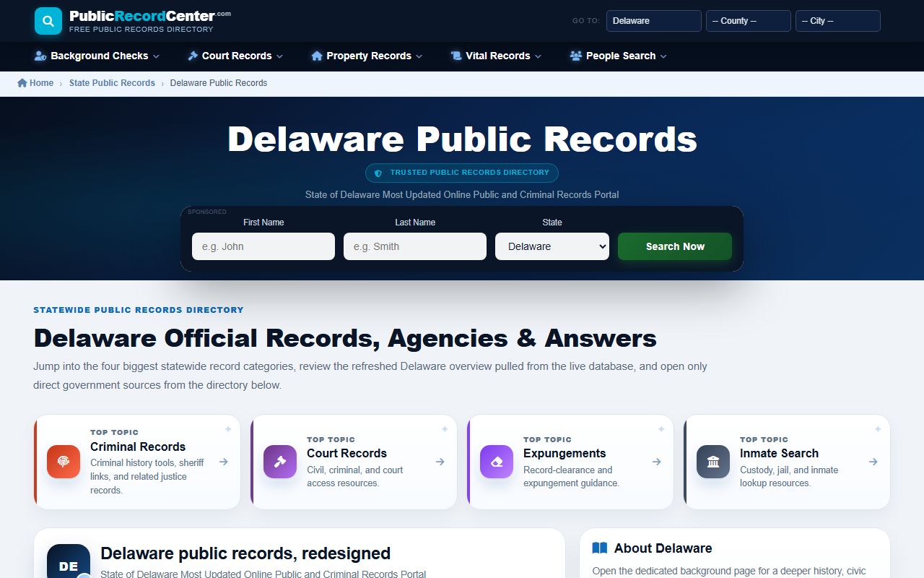The width and height of the screenshot is (924, 578).
Task: Open the City dropdown in header
Action: pos(838,21)
